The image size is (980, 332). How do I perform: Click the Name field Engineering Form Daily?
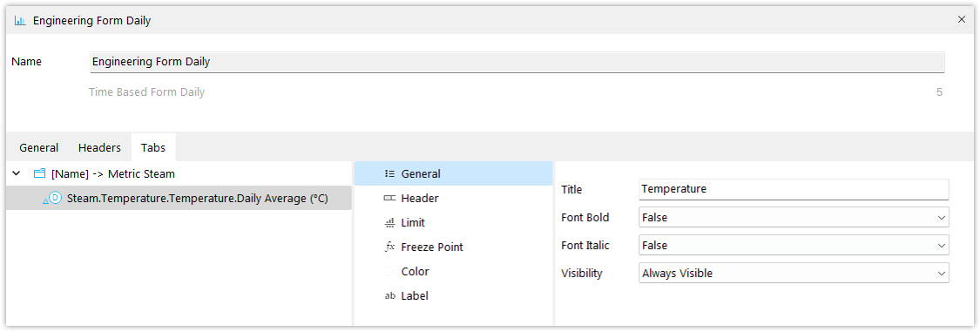[x=517, y=62]
